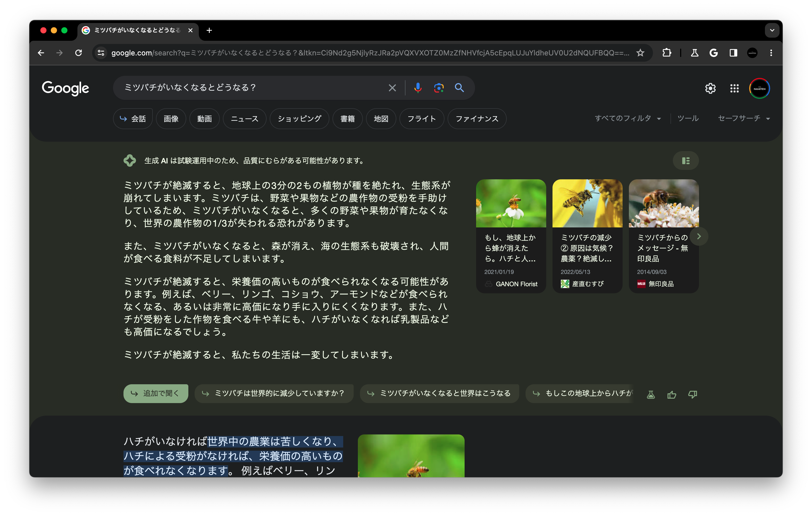
Task: Select the 会話 filter chip
Action: click(x=133, y=119)
